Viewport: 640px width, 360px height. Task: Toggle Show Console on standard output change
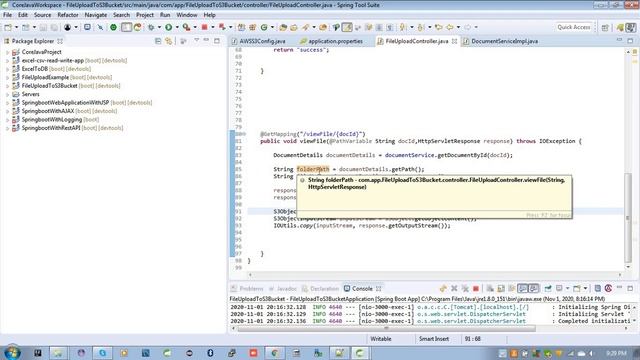click(523, 289)
